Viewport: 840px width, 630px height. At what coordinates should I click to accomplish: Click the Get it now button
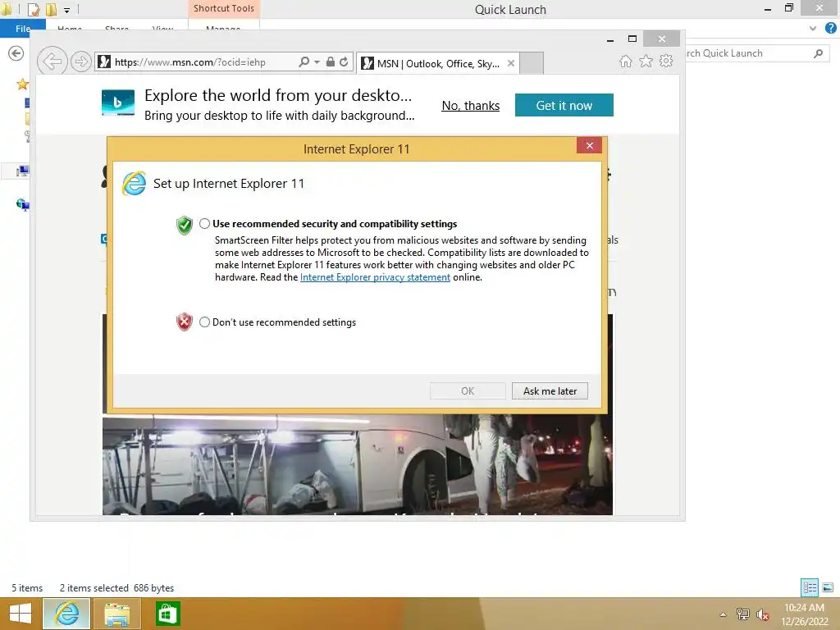pos(564,105)
